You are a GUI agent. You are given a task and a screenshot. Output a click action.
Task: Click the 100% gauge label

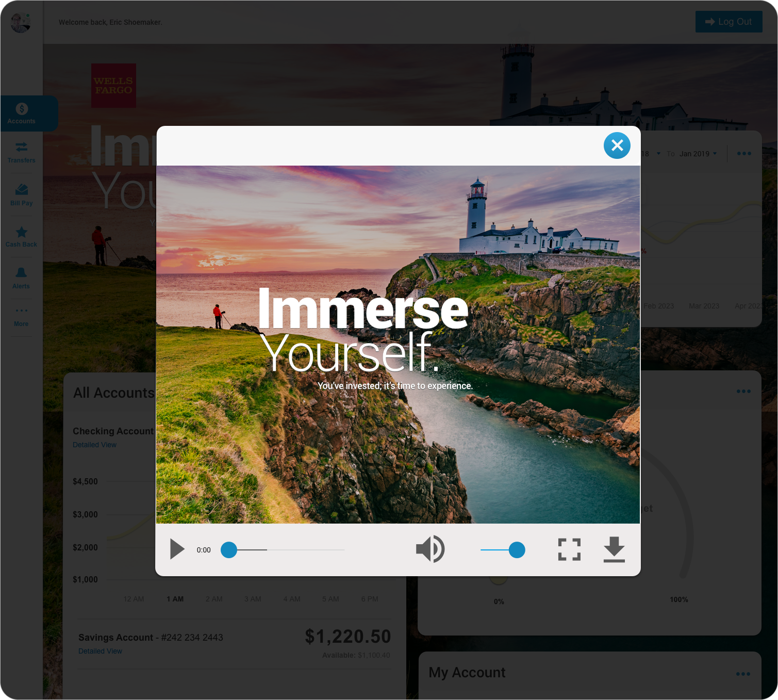679,599
